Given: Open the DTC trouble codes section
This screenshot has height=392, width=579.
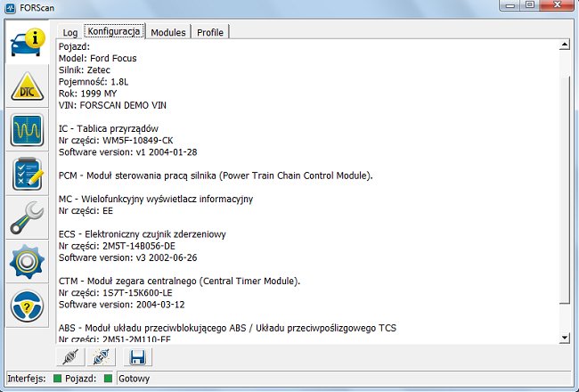Looking at the screenshot, I should click(x=27, y=87).
